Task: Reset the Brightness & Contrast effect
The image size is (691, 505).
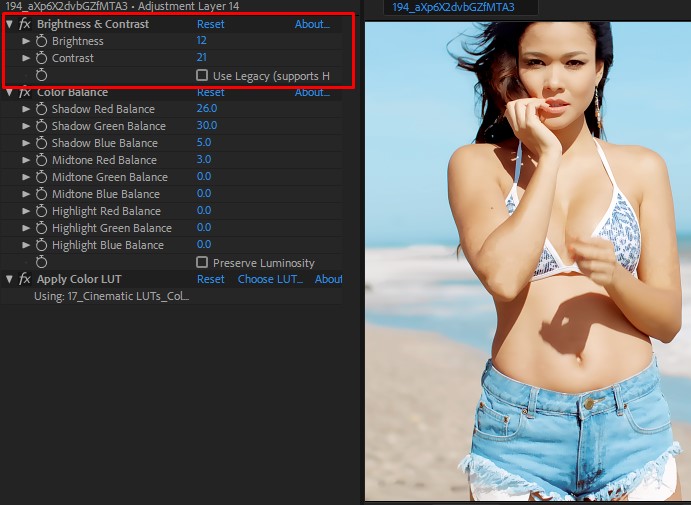Action: [x=211, y=24]
